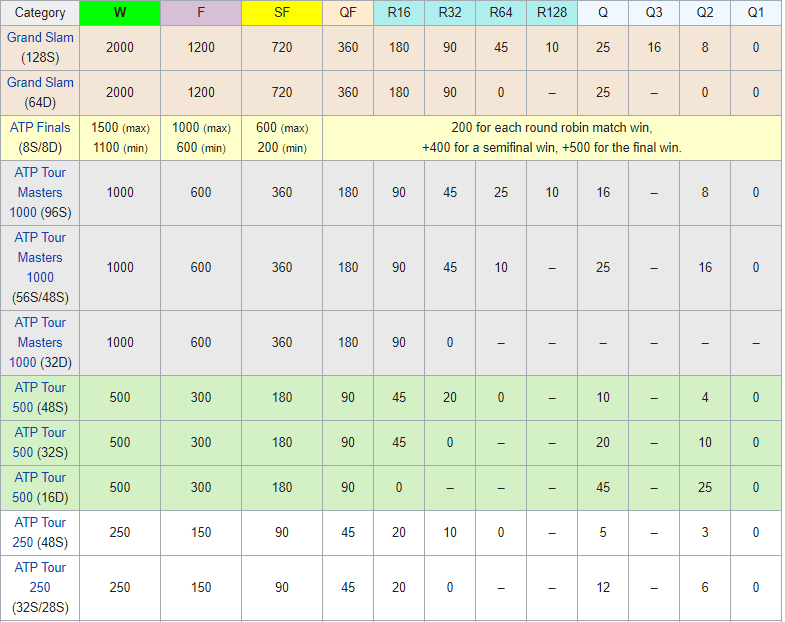This screenshot has width=785, height=622.
Task: Select 16 in Masters 1000 (56S/48S) Q2 cell
Action: click(x=705, y=268)
